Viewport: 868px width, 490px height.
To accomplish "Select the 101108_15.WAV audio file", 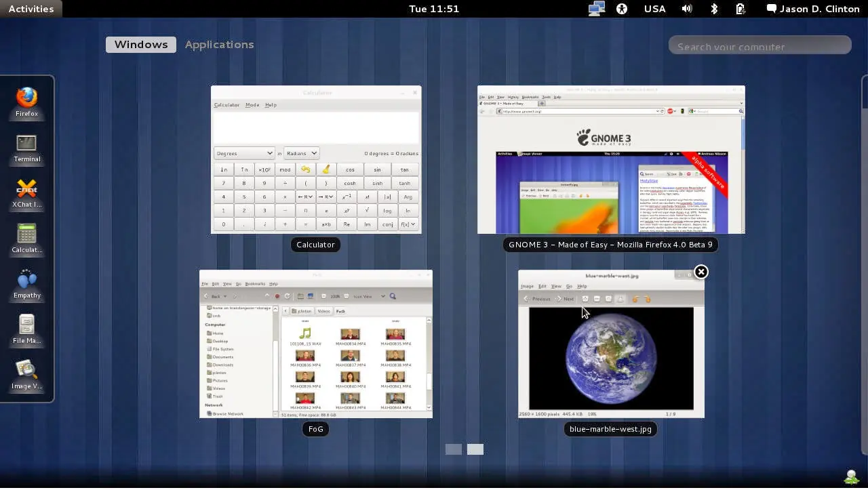I will (x=305, y=337).
